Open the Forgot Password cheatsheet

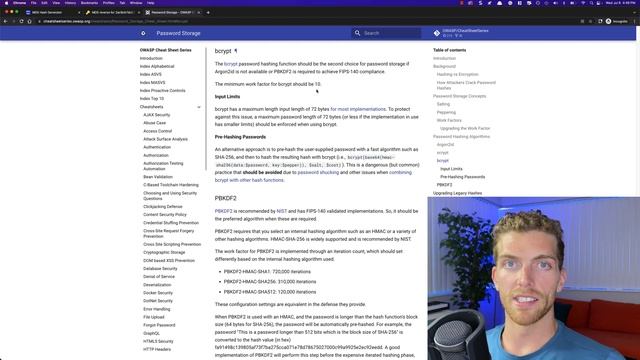coord(159,325)
